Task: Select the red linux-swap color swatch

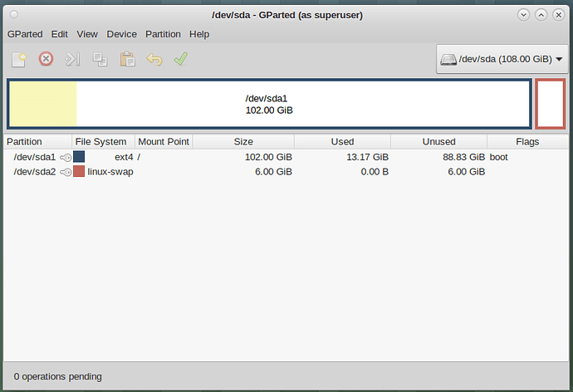Action: pyautogui.click(x=79, y=171)
